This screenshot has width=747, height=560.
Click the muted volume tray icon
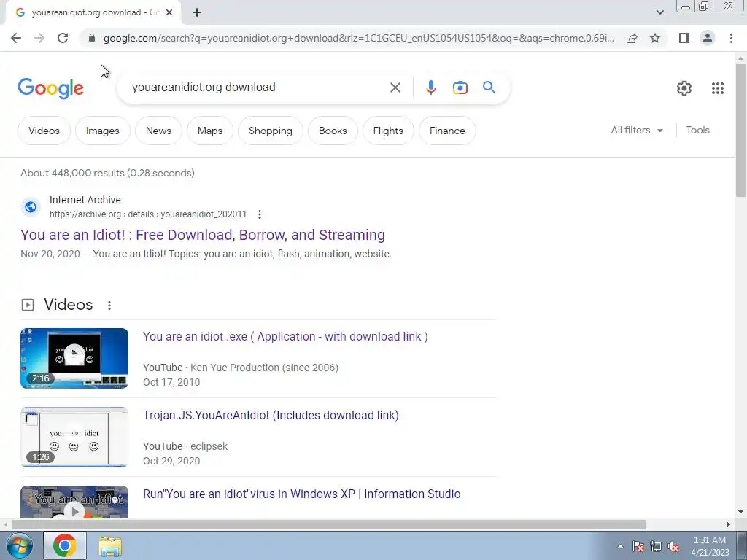coord(673,546)
